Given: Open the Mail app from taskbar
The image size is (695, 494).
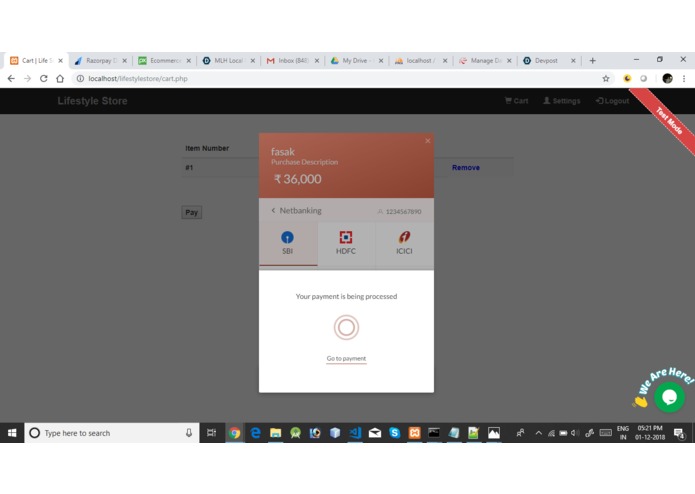Looking at the screenshot, I should coord(375,433).
